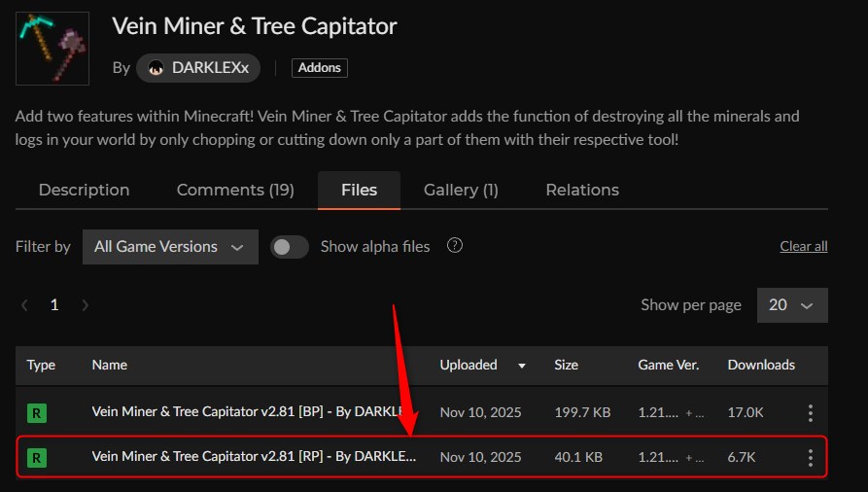
Task: Click the Nov 10, 2025 date on [RP] row
Action: coord(480,458)
